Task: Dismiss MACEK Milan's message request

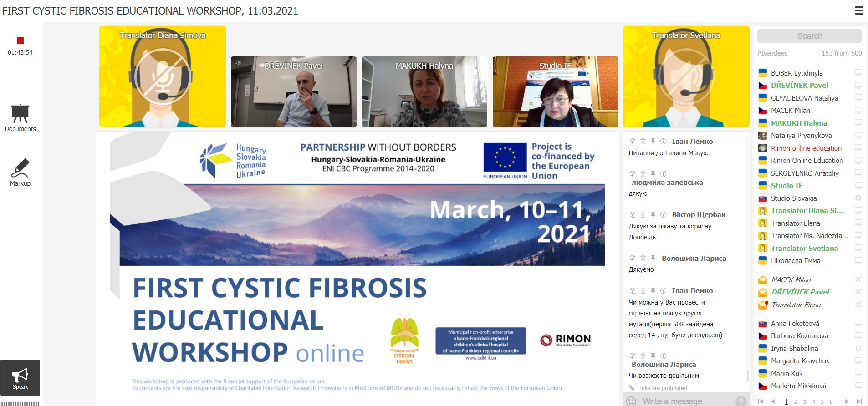Action: (858, 279)
